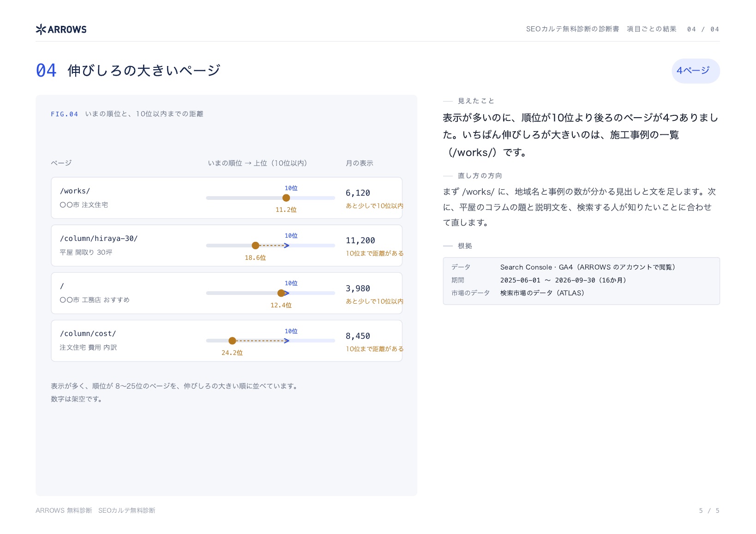This screenshot has width=756, height=534.
Task: Click the keyword 〇〇市 工務店 おすすめ
Action: (95, 300)
